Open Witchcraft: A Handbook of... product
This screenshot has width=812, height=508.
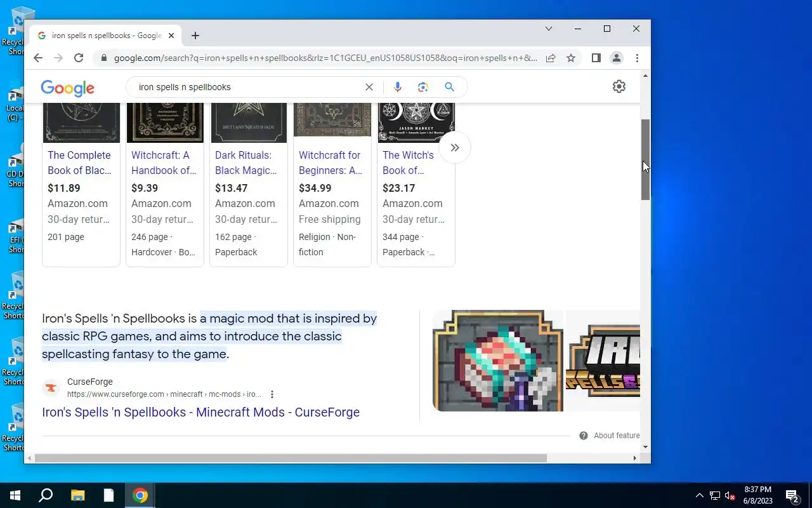164,163
